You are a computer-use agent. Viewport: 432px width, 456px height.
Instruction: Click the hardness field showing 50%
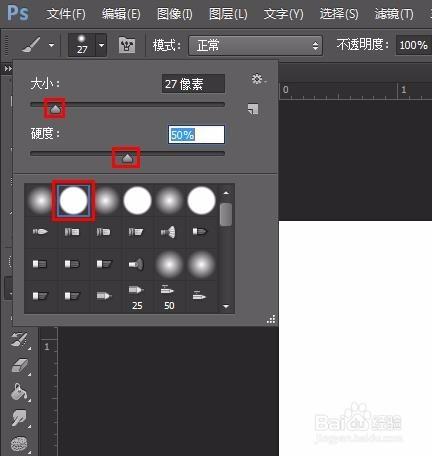click(196, 135)
